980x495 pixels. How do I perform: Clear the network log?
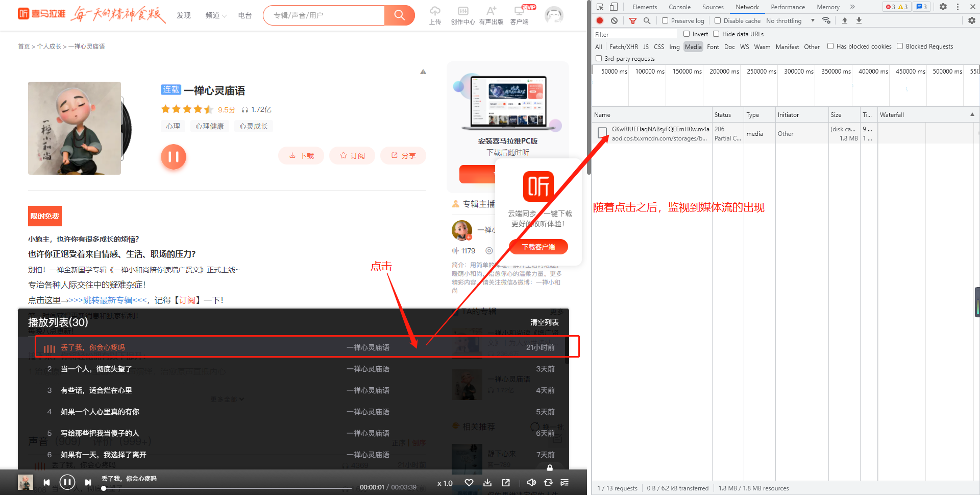click(x=614, y=20)
